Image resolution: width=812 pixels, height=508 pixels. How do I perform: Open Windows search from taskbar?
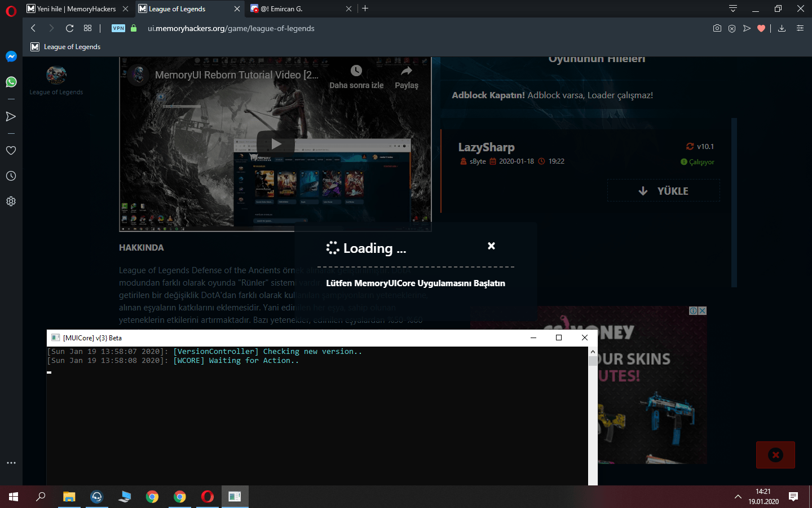click(x=41, y=497)
